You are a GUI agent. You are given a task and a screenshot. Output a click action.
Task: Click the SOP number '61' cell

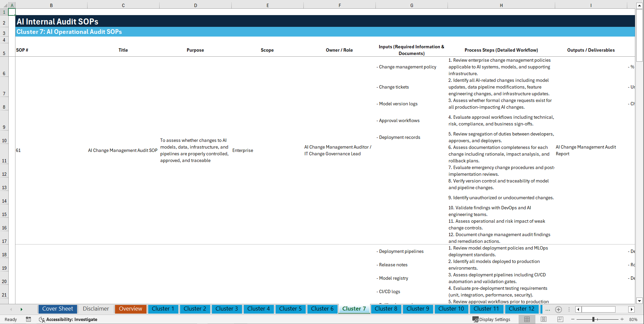pyautogui.click(x=18, y=150)
